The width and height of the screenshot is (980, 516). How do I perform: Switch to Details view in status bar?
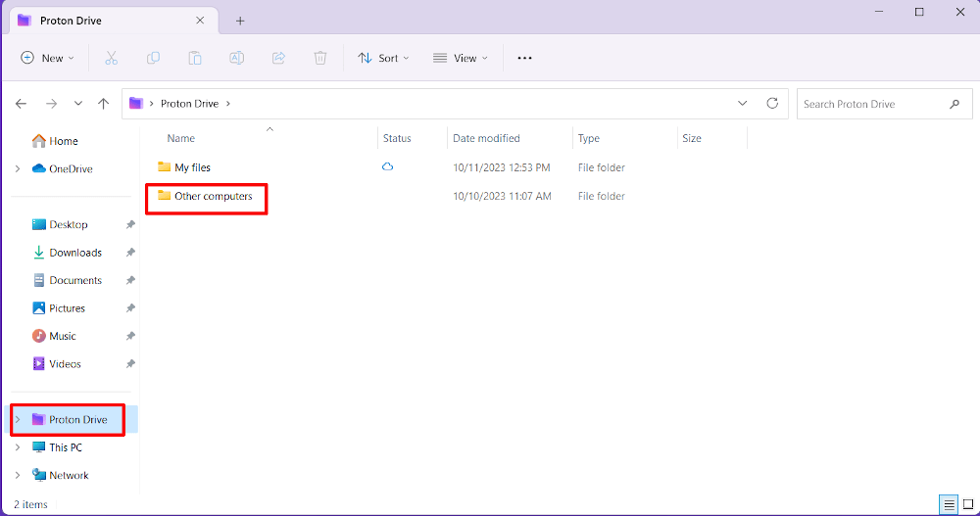click(x=949, y=504)
